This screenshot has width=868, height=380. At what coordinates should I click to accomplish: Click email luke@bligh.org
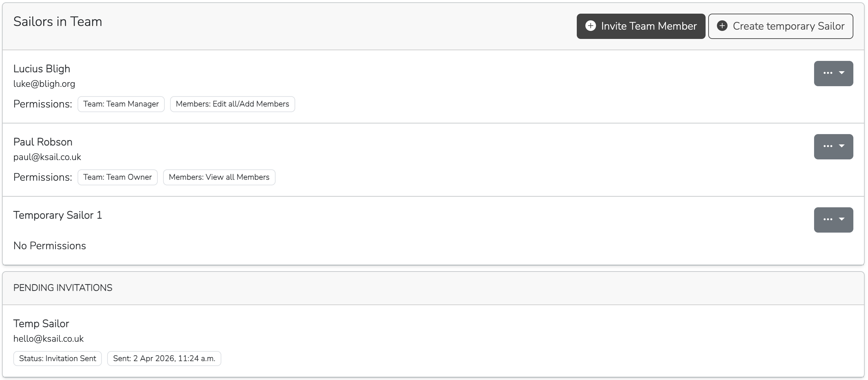tap(44, 84)
